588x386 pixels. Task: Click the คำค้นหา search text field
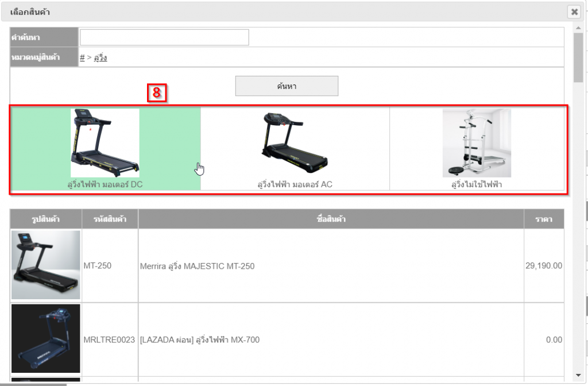pyautogui.click(x=164, y=37)
